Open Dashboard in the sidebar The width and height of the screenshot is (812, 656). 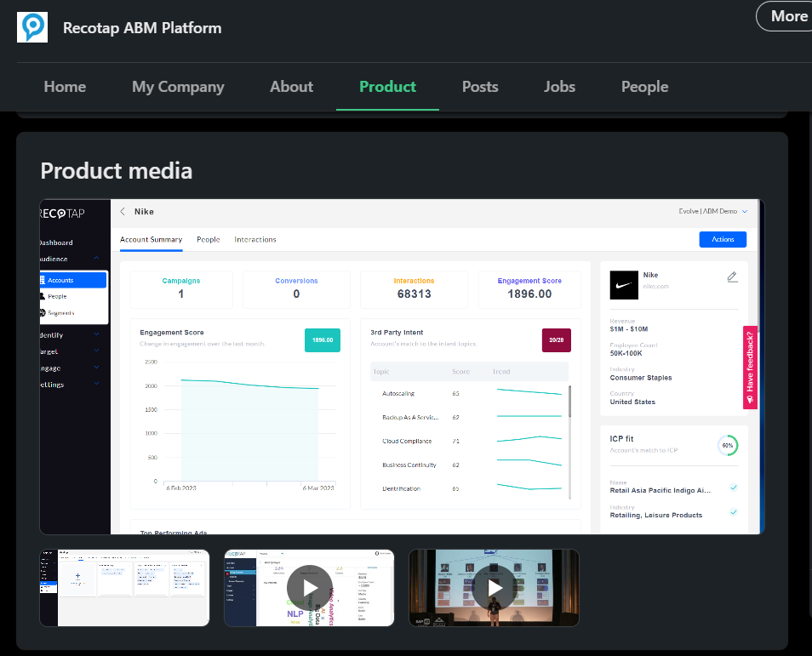tap(56, 242)
